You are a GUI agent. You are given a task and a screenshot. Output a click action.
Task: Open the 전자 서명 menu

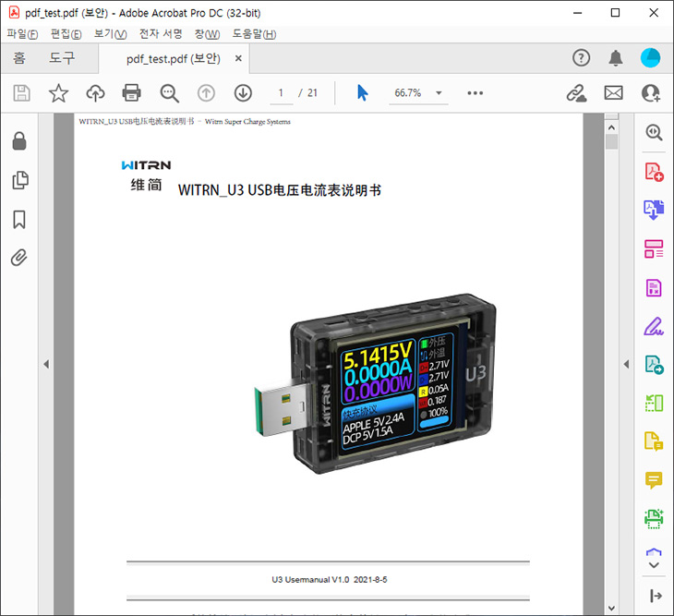pos(161,34)
